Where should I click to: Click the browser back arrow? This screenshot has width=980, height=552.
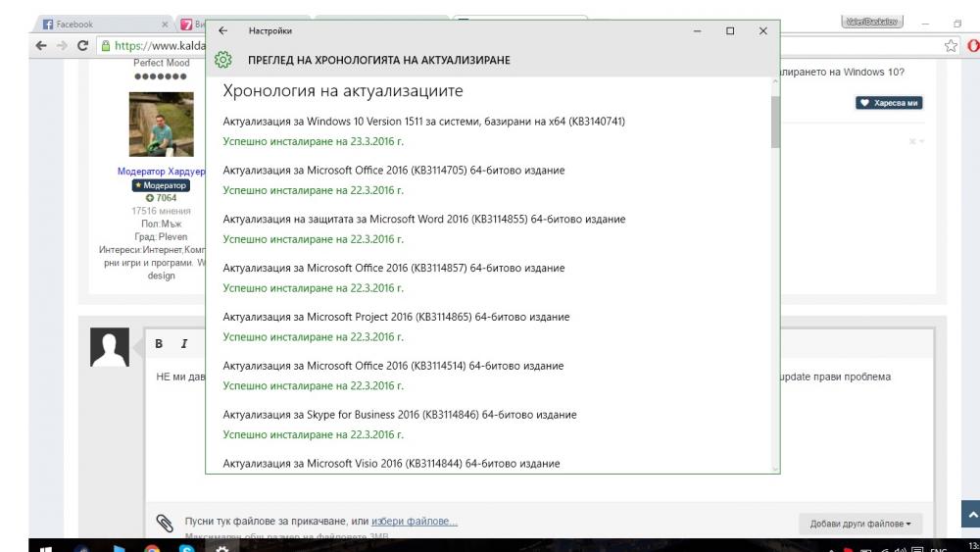41,46
